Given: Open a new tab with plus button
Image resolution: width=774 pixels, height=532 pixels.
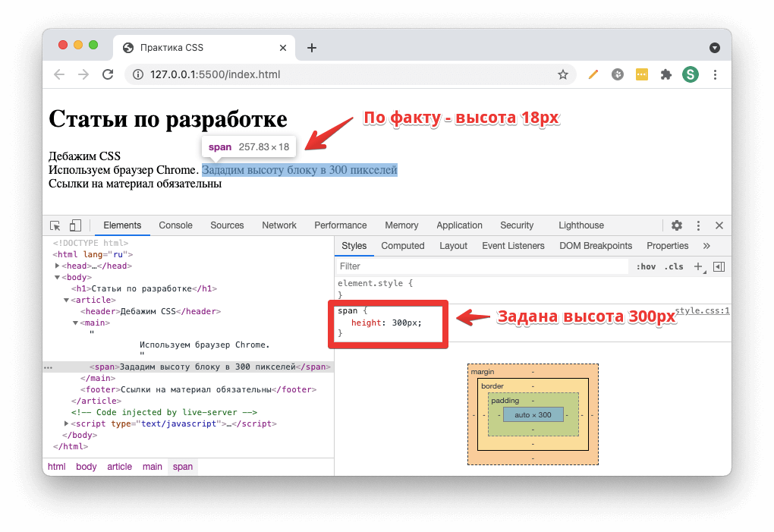Looking at the screenshot, I should [311, 48].
